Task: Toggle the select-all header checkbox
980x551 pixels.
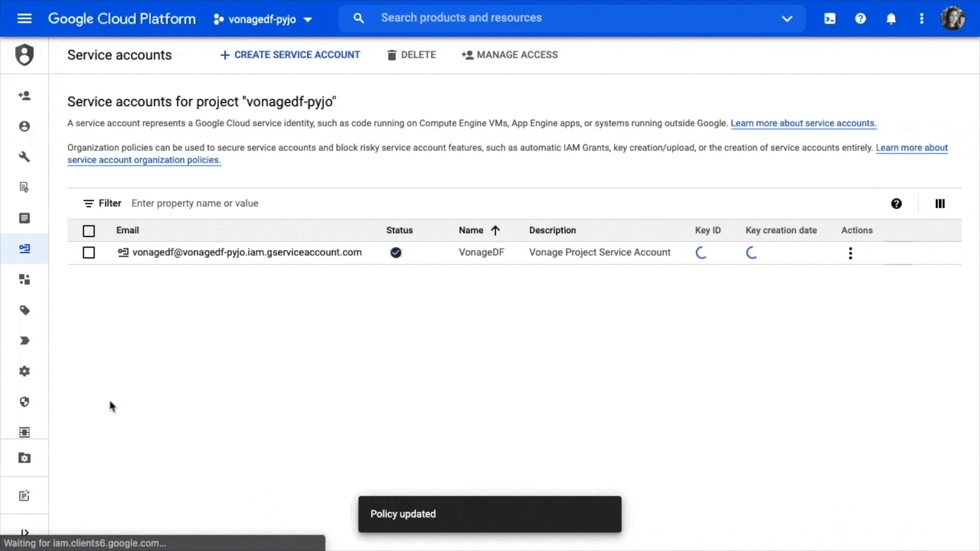Action: click(89, 231)
